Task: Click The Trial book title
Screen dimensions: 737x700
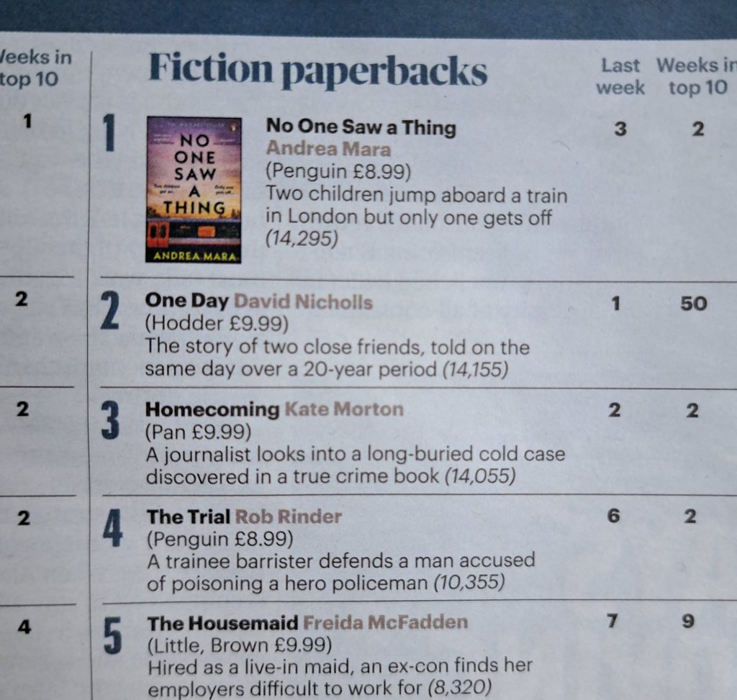Action: click(189, 517)
